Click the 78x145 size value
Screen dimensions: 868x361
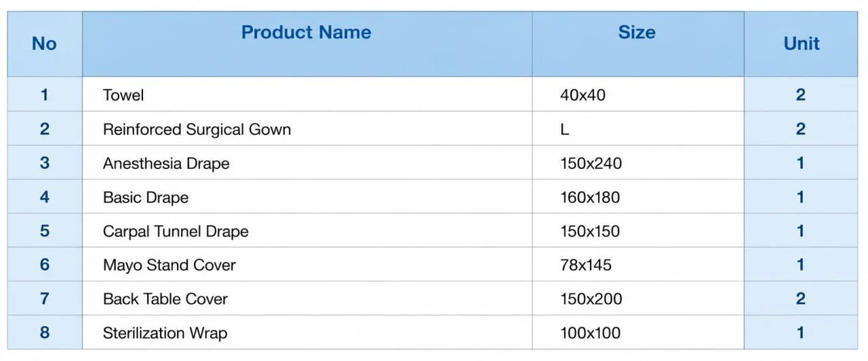[585, 265]
